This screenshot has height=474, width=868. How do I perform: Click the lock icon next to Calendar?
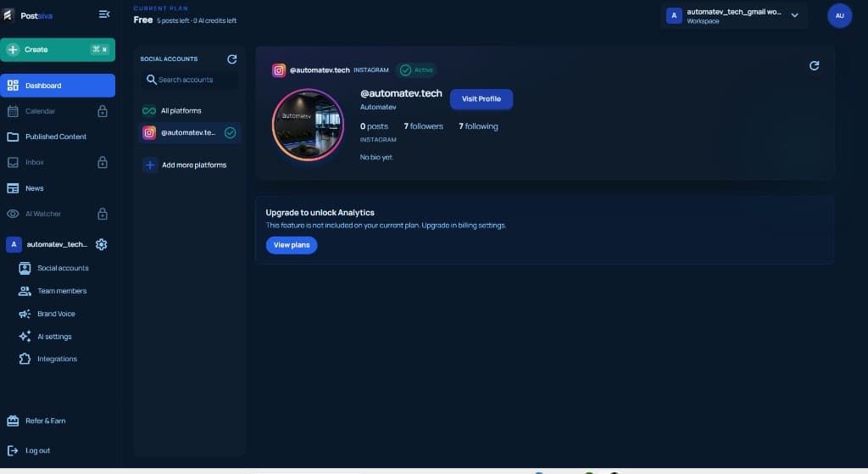point(103,111)
